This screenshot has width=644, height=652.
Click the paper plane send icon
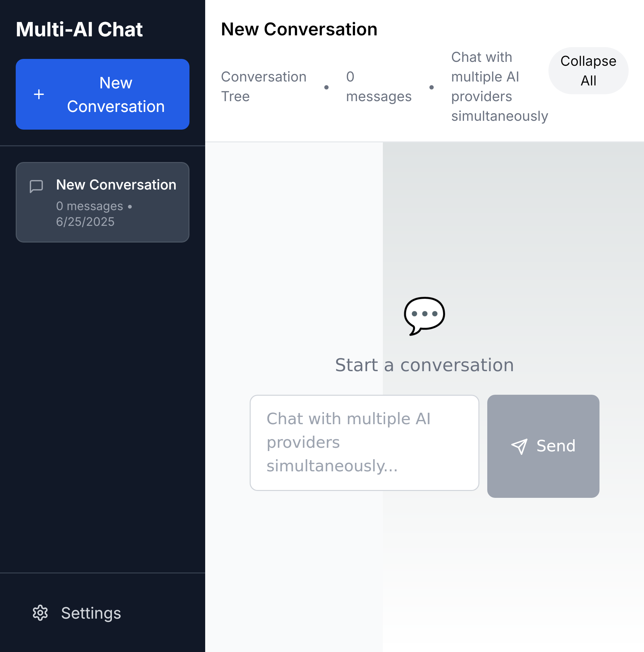point(519,446)
